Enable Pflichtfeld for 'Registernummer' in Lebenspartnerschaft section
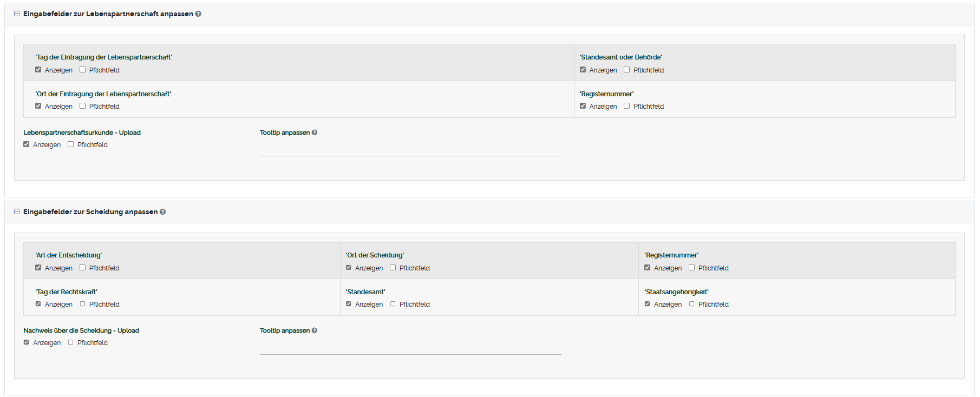The image size is (980, 397). 627,106
